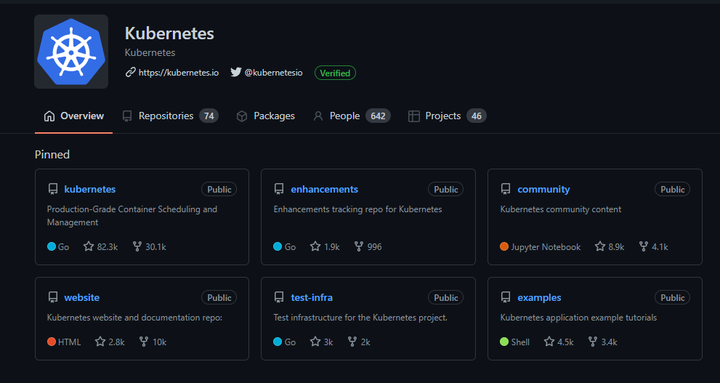The image size is (720, 383).
Task: Open the People tab
Action: (351, 116)
